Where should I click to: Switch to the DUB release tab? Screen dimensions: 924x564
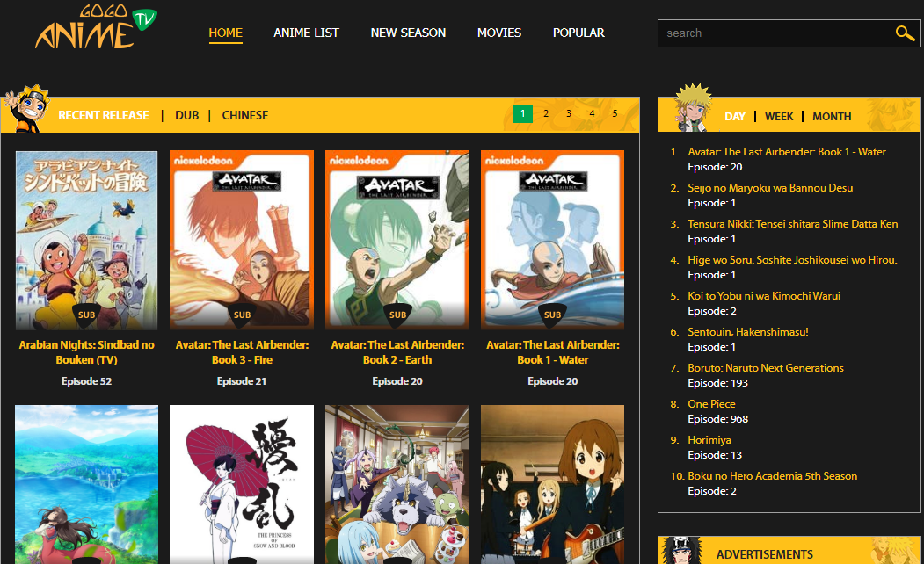[186, 115]
